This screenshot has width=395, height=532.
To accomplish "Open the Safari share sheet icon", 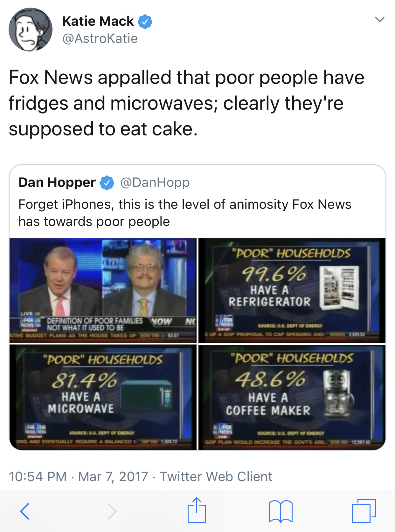I will 197,510.
